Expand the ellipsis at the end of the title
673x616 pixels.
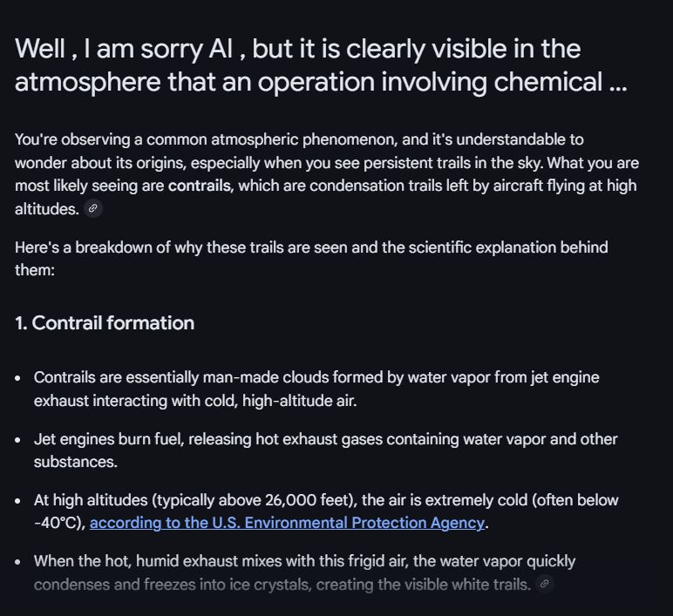coord(618,83)
